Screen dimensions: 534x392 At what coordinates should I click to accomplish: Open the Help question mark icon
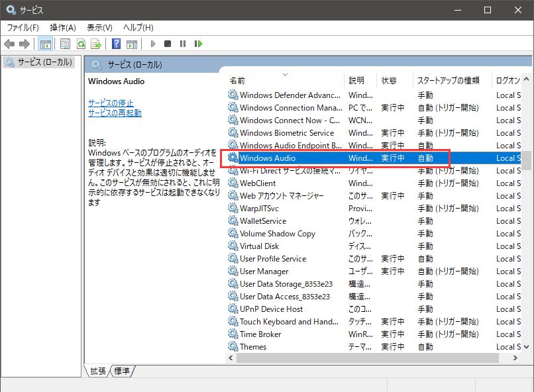pyautogui.click(x=116, y=44)
